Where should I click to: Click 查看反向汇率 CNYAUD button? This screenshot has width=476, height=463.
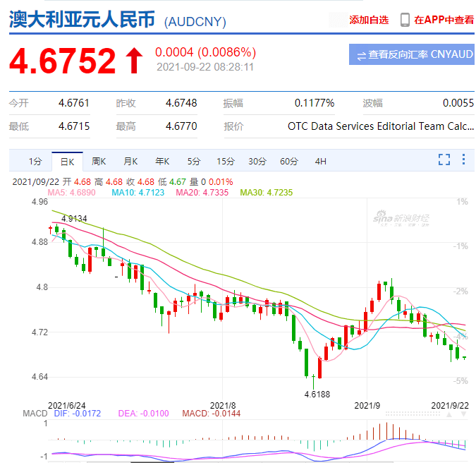click(x=412, y=54)
